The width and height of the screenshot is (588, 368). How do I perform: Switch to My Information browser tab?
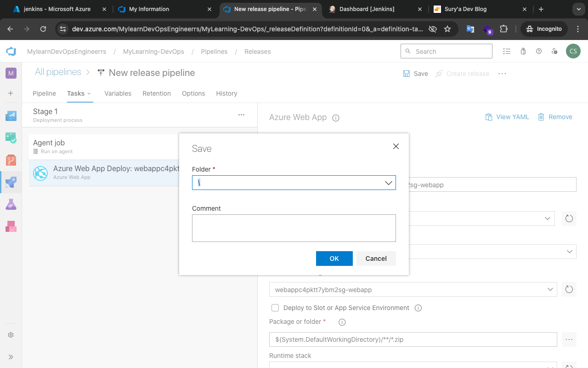pyautogui.click(x=165, y=9)
